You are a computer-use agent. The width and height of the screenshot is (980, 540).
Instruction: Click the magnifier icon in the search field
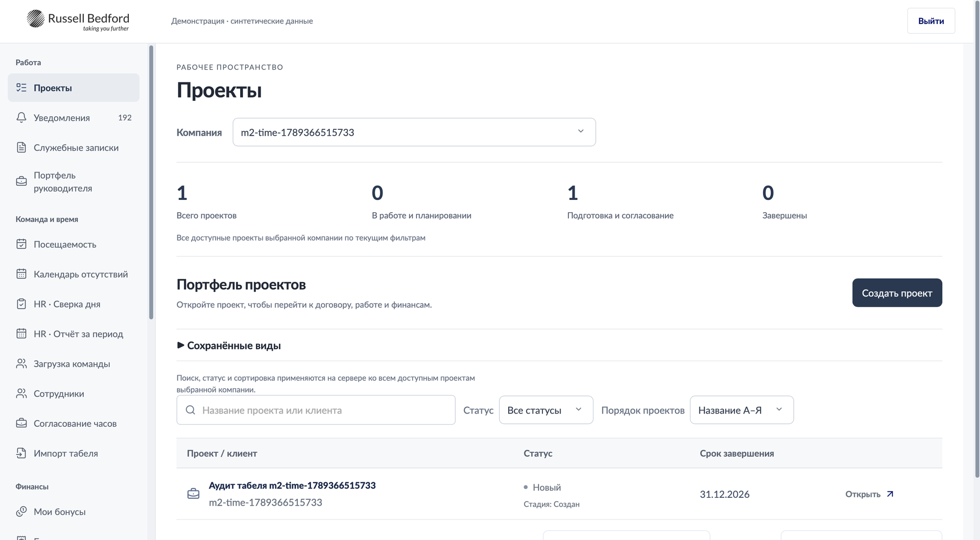191,410
